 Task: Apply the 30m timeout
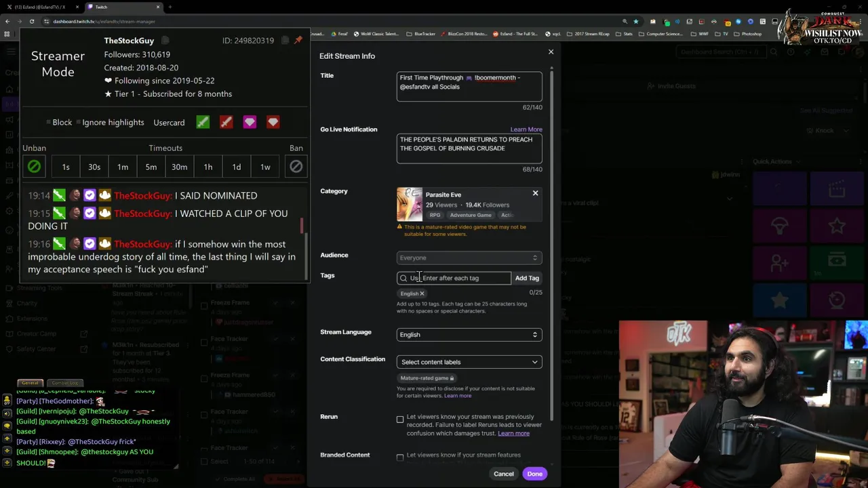[x=179, y=167]
